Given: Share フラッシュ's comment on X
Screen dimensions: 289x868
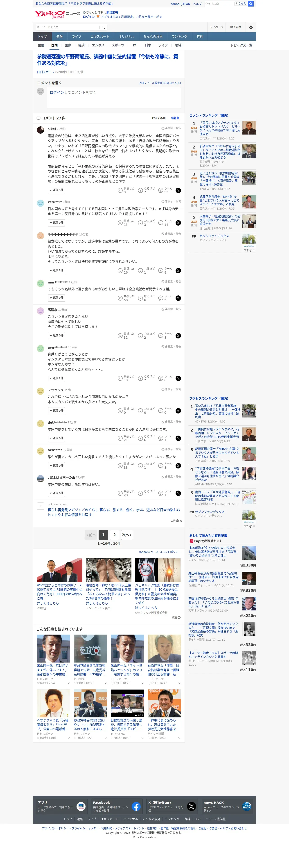Looking at the screenshot, I should coord(178,411).
